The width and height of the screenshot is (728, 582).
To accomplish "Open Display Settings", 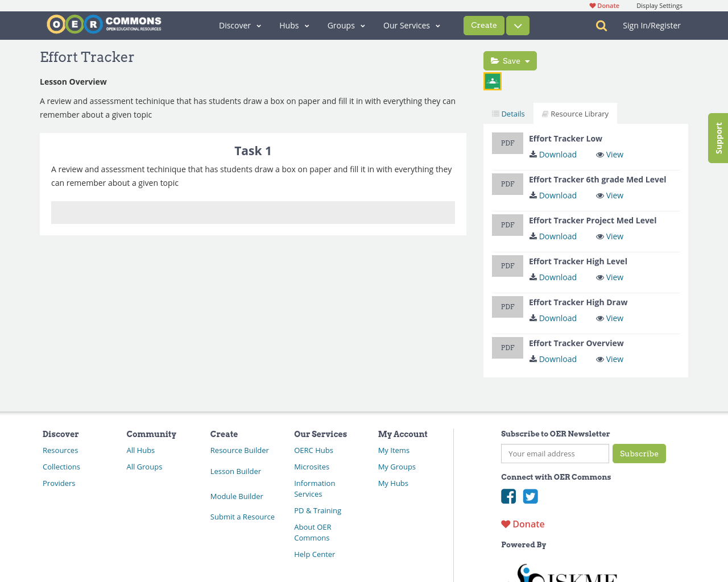I will [x=659, y=5].
